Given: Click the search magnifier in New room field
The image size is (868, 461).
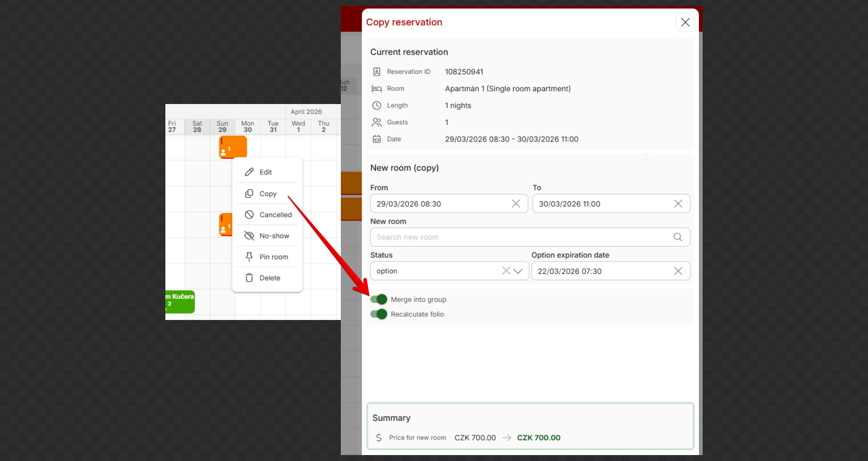Looking at the screenshot, I should (x=677, y=237).
